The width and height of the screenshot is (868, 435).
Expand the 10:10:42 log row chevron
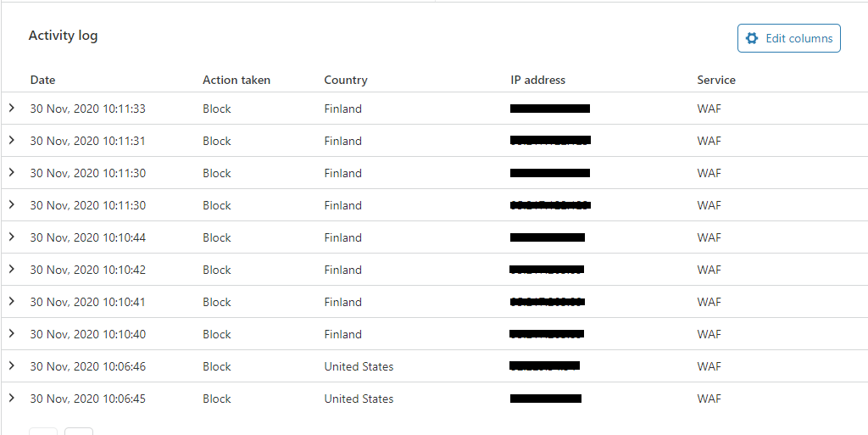click(12, 269)
